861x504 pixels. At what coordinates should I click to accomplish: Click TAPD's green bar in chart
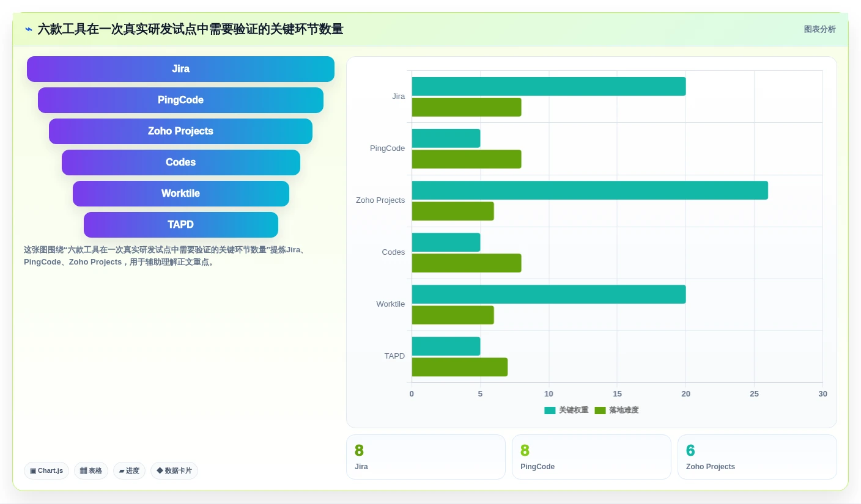tap(459, 367)
